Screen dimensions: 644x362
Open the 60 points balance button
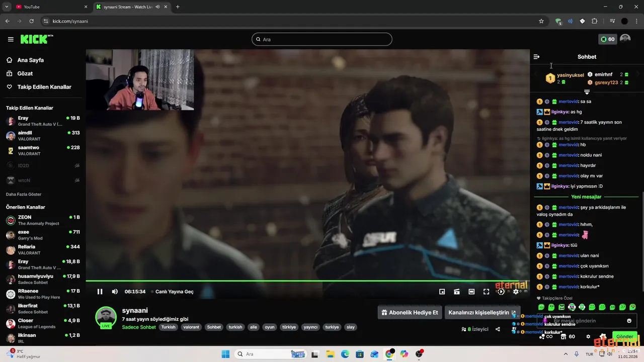click(607, 39)
